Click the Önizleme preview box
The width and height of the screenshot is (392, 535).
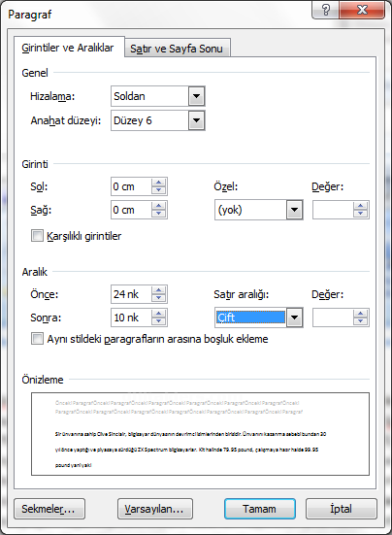[200, 434]
